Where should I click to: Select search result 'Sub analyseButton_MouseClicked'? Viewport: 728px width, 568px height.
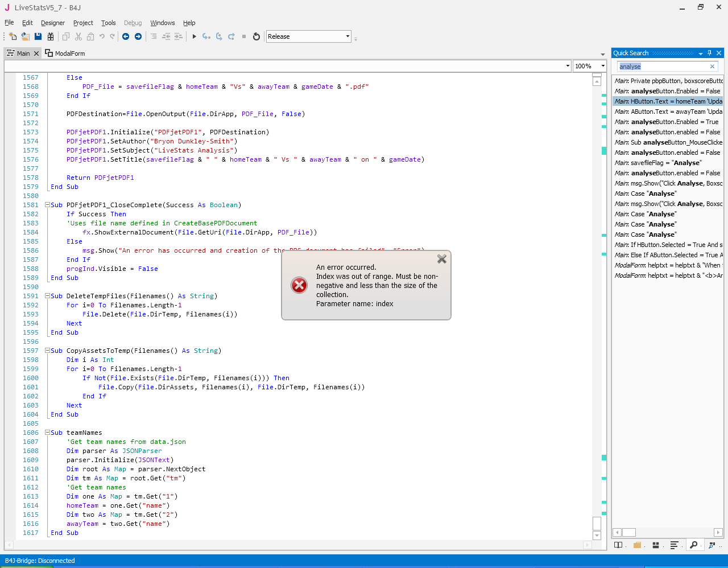tap(668, 142)
